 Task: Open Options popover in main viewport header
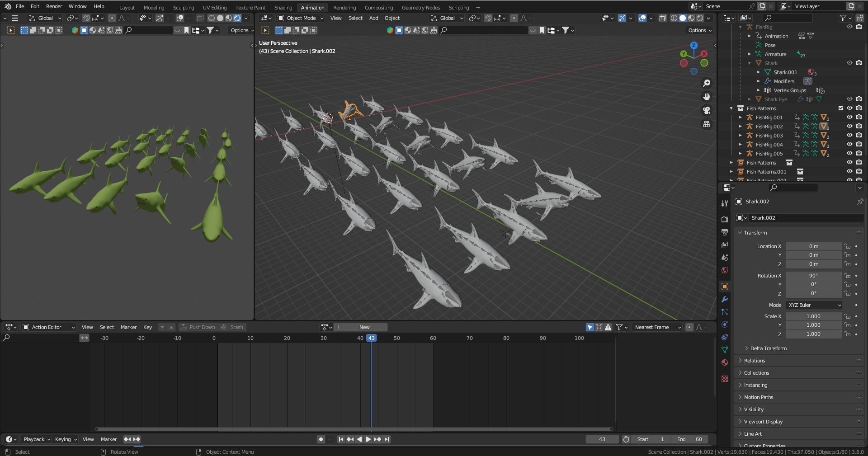pos(699,30)
